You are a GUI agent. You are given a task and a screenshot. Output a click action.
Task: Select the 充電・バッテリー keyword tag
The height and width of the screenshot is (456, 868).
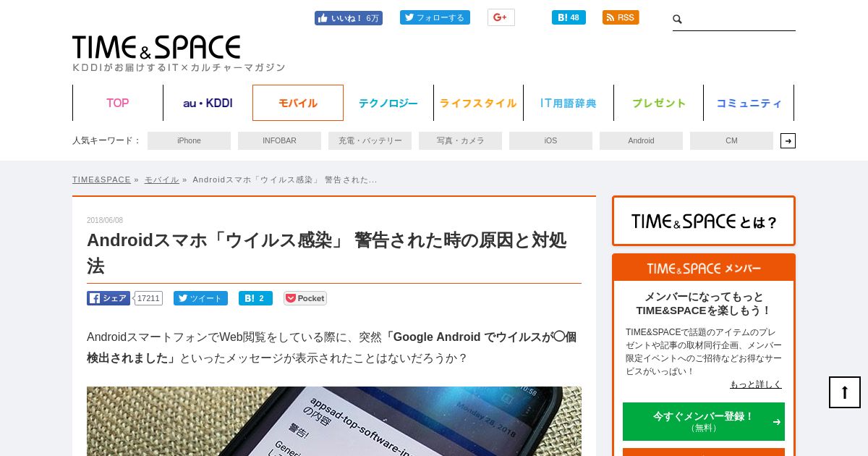click(x=370, y=140)
